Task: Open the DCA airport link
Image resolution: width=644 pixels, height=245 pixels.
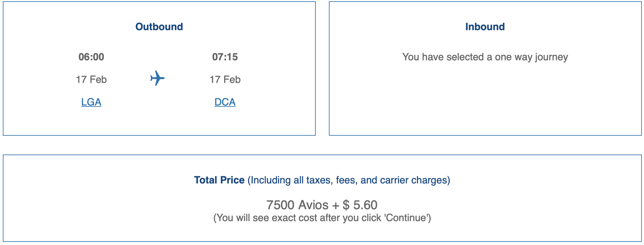Action: tap(225, 102)
